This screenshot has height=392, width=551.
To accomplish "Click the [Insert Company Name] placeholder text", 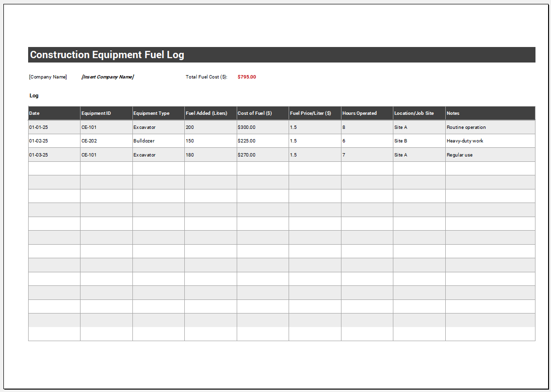I will point(107,77).
